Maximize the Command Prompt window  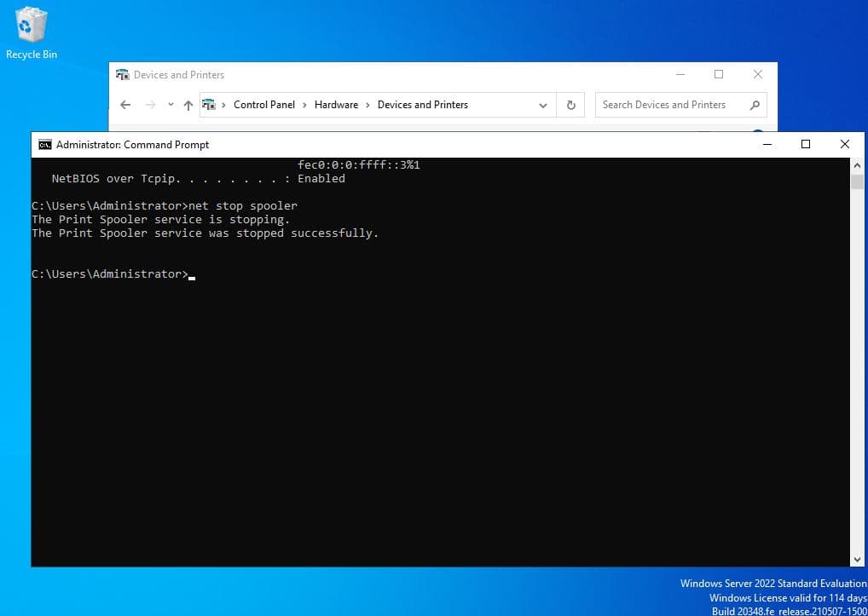click(x=806, y=145)
